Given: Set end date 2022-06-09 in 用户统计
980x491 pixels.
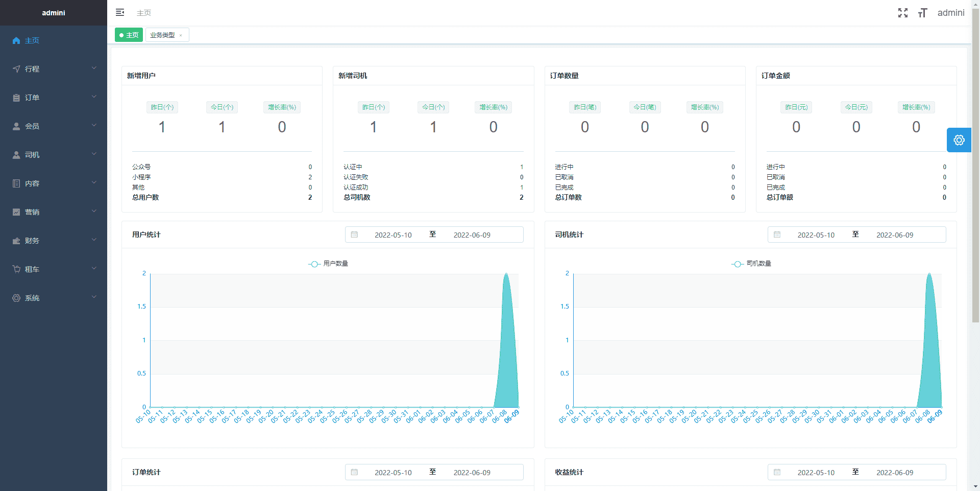Looking at the screenshot, I should 472,235.
